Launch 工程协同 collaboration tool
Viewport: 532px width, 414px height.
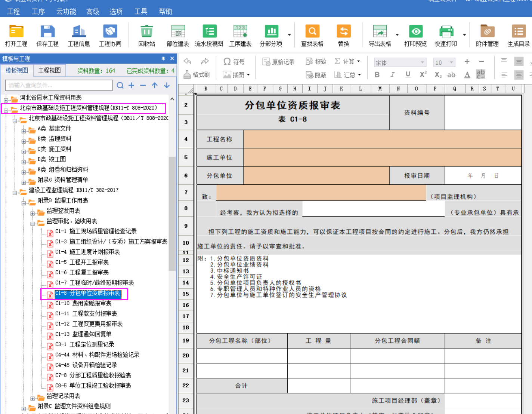coord(110,36)
